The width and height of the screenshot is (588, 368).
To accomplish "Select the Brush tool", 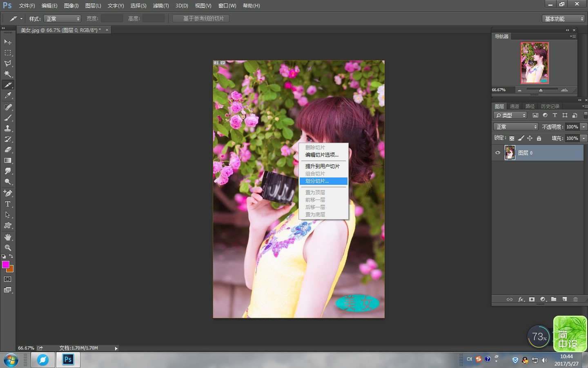I will pyautogui.click(x=8, y=117).
